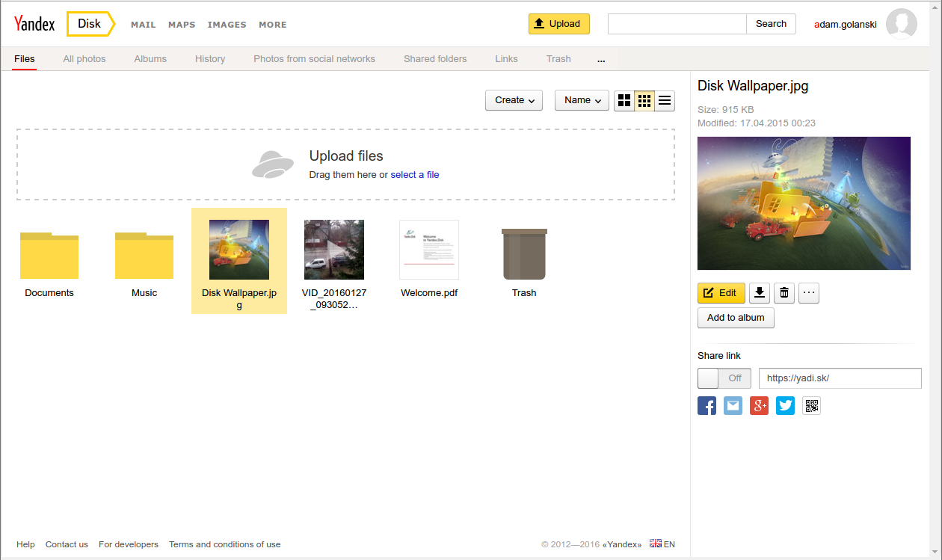Click Add to album button
The width and height of the screenshot is (942, 560).
[x=736, y=318]
